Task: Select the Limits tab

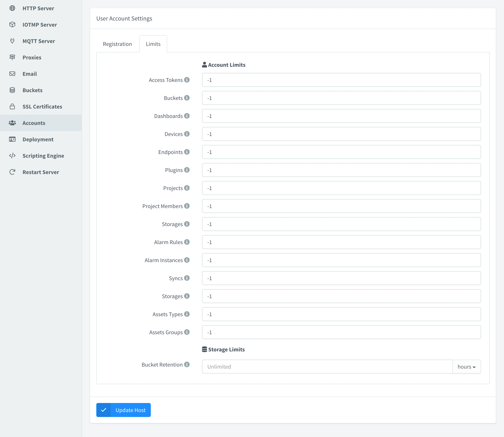Action: coord(153,44)
